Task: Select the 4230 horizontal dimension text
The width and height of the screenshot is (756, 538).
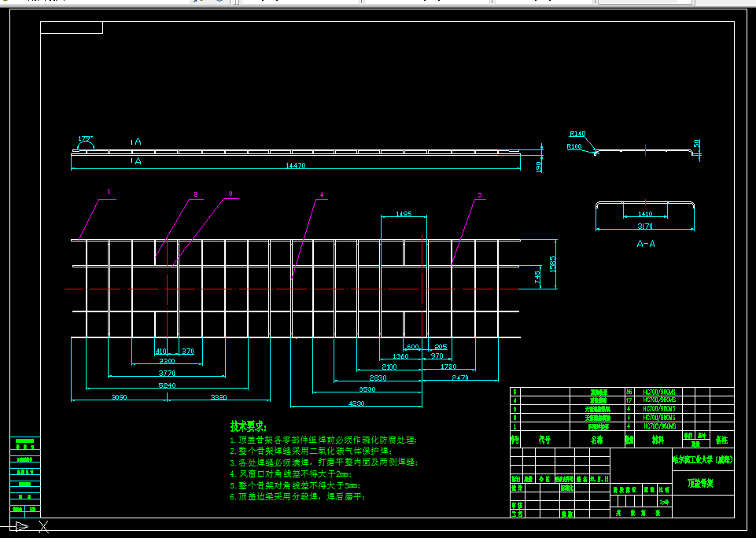Action: (356, 403)
